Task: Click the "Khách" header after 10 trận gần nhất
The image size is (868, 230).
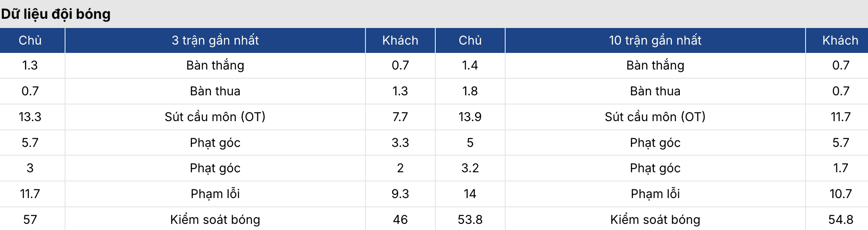Action: (840, 40)
